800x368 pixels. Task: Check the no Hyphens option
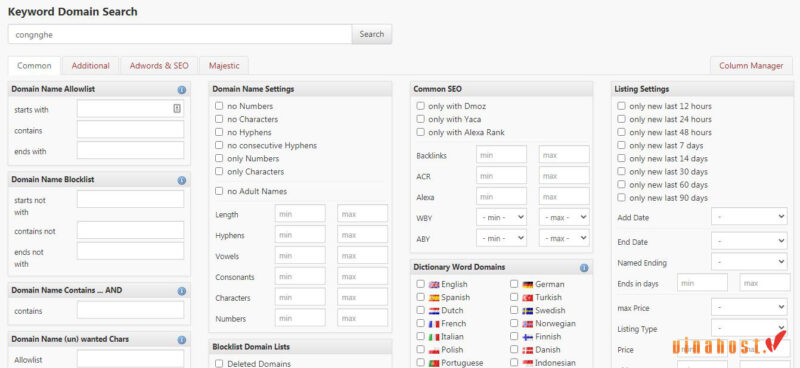pyautogui.click(x=219, y=132)
